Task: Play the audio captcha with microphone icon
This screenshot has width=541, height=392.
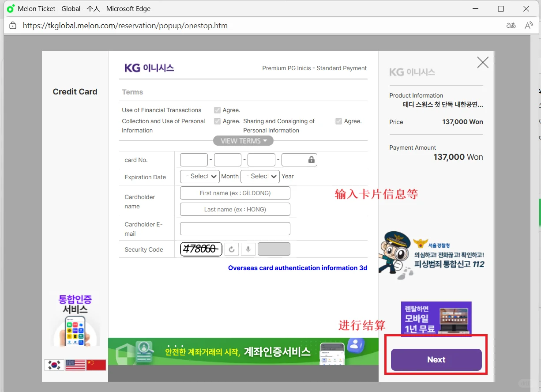Action: tap(248, 249)
